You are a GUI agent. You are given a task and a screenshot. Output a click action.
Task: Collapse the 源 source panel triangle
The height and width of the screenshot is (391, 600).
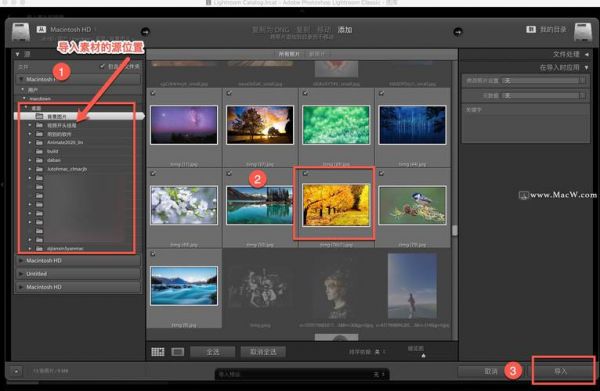[x=18, y=54]
